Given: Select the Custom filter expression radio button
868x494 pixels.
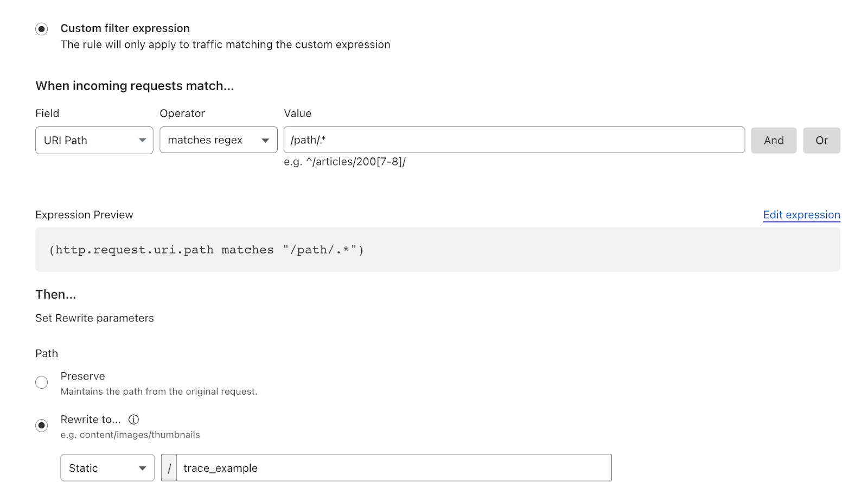Looking at the screenshot, I should [42, 29].
